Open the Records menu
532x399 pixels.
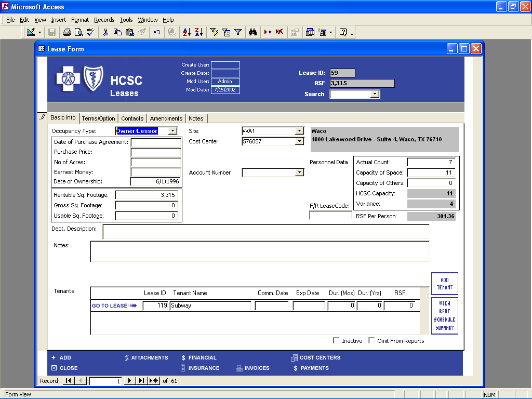click(x=104, y=20)
